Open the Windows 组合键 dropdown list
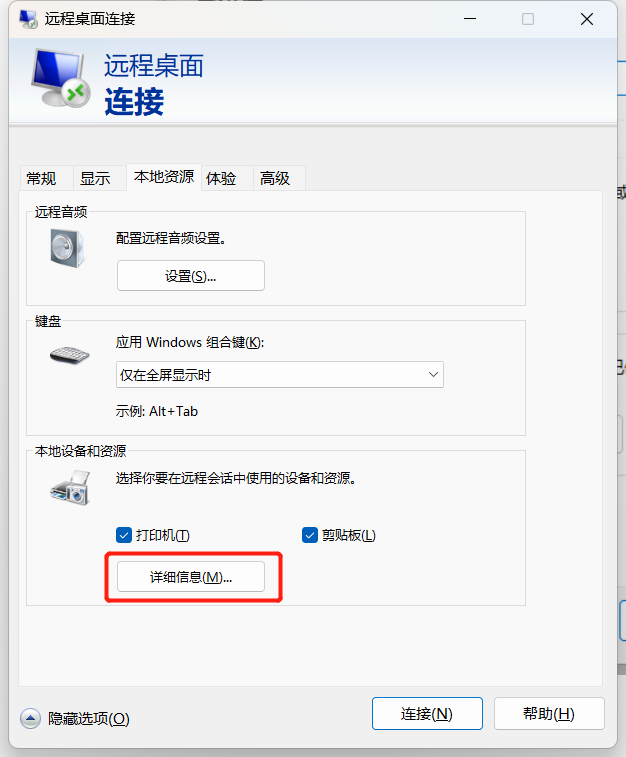Viewport: 626px width, 757px height. click(x=279, y=375)
